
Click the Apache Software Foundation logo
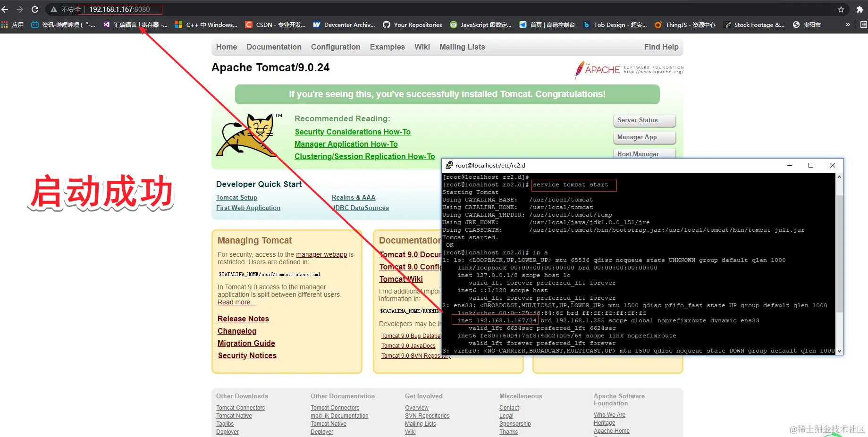coord(629,70)
